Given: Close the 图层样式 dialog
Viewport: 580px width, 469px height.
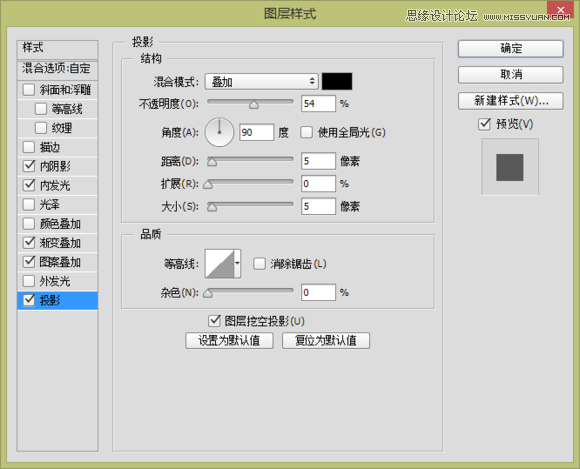Looking at the screenshot, I should point(560,10).
